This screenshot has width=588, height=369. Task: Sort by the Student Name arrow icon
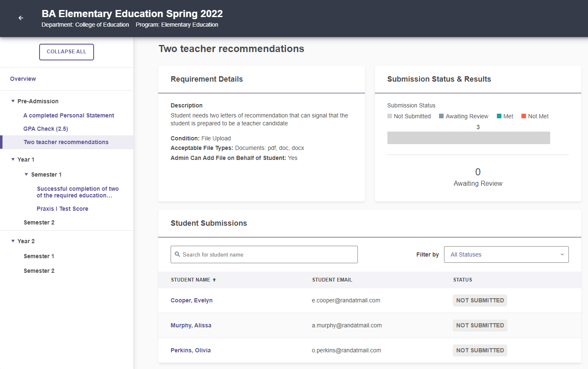(214, 280)
